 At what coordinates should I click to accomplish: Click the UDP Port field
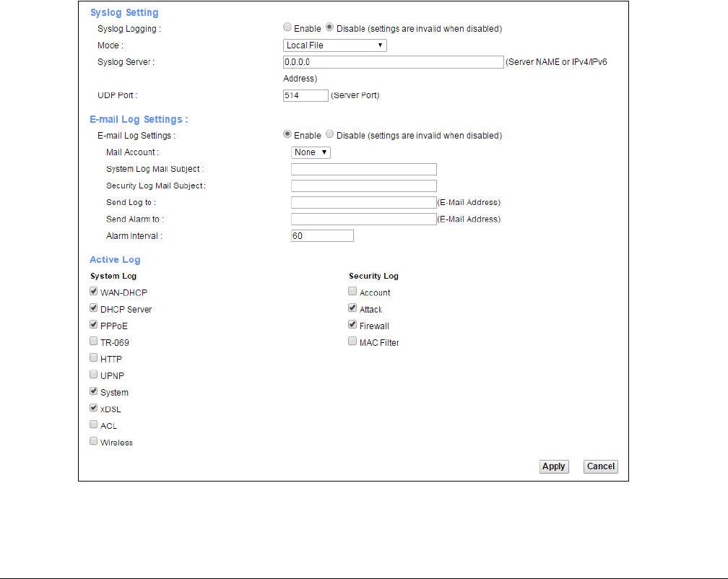305,95
